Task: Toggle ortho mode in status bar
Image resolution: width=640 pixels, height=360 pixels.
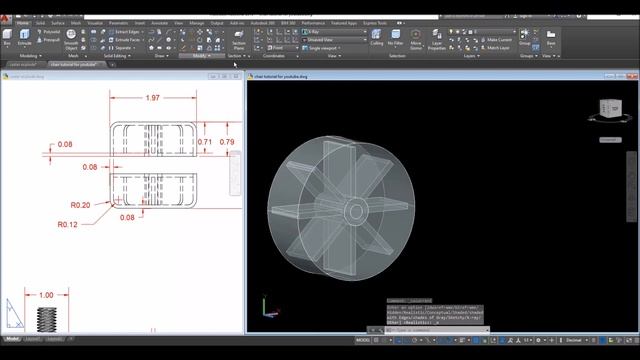Action: 406,340
